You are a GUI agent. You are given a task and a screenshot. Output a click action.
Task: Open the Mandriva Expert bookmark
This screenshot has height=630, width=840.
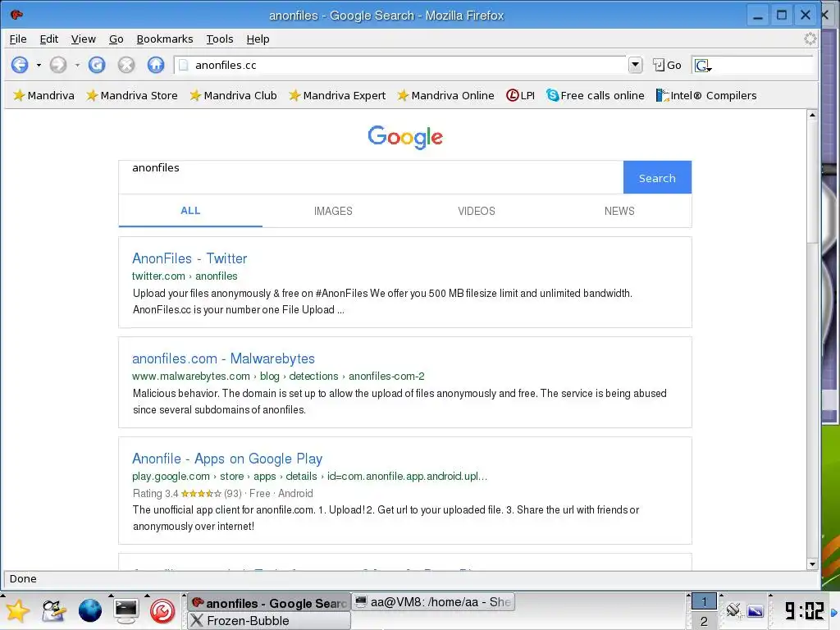tap(337, 95)
